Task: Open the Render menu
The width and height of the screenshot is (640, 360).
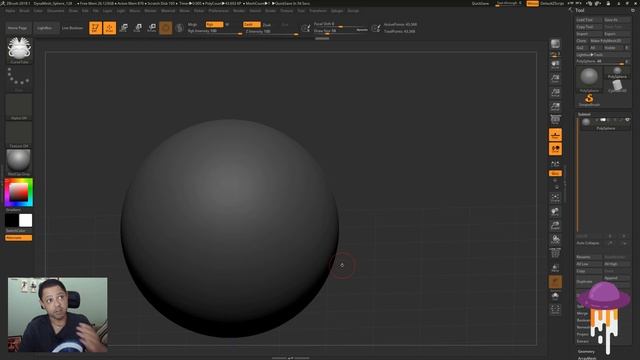Action: 239,11
